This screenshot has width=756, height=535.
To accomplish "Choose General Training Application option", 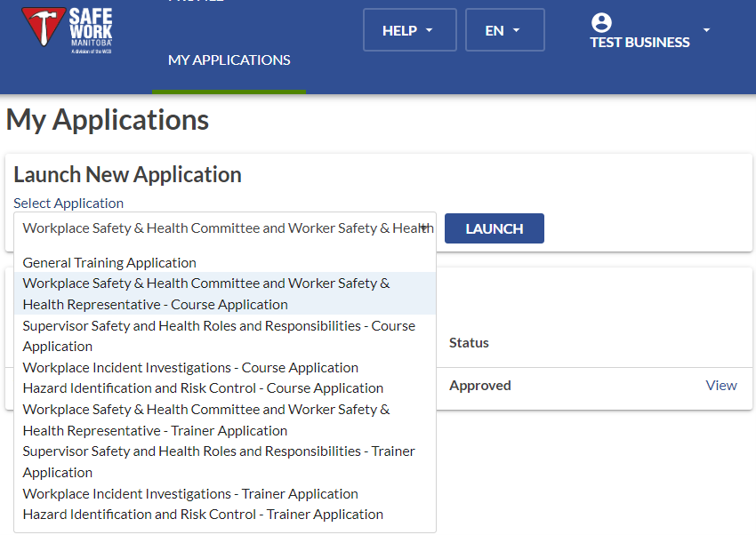I will pyautogui.click(x=109, y=263).
